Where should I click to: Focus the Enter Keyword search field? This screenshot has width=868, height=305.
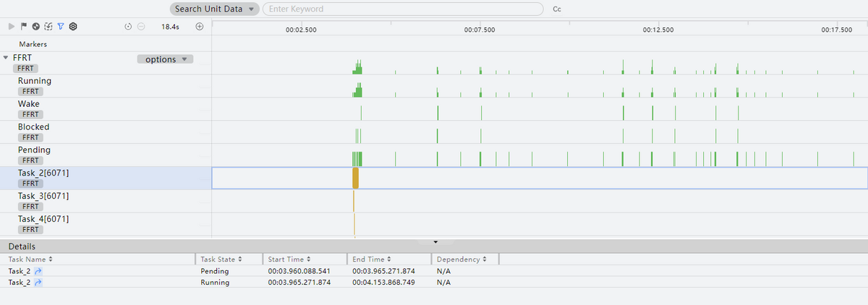(x=402, y=9)
